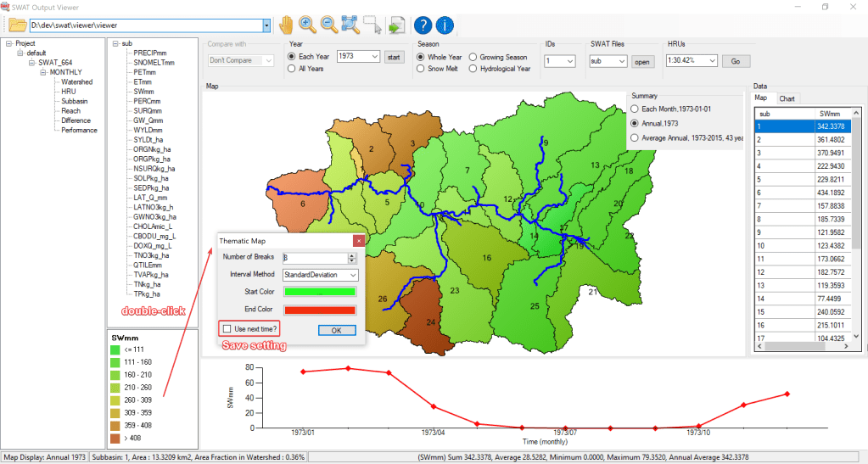Click the <= 111 legend color swatch
Viewport: 868px width, 464px height.
(115, 350)
